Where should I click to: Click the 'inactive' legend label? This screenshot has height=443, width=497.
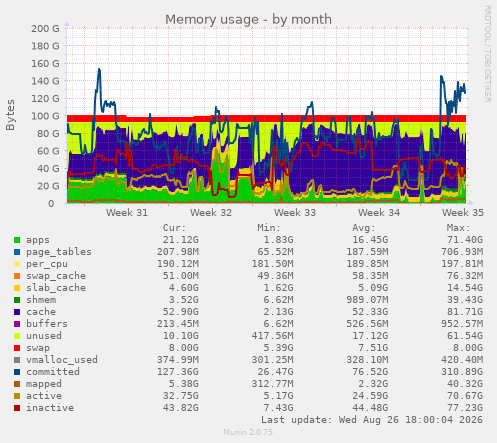point(50,408)
